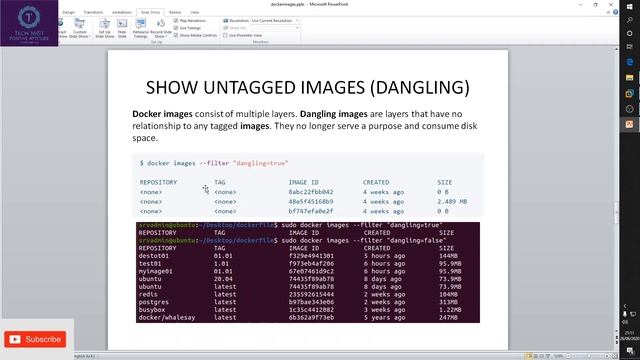Open Action Center notifications icon
Viewport: 640px width, 360px height.
click(630, 351)
